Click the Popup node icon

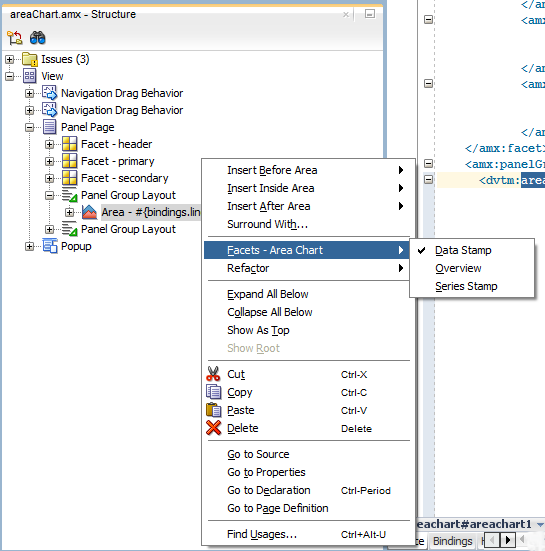click(50, 246)
